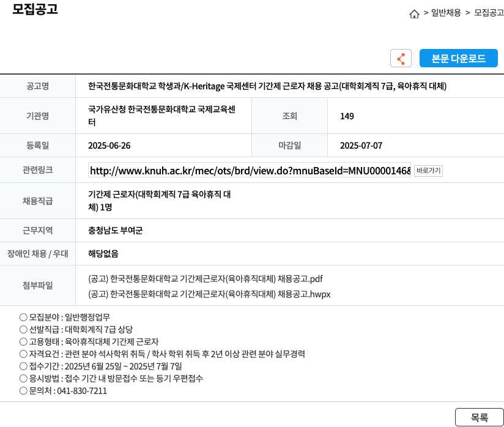Click the 채용직급 row label
Image resolution: width=504 pixels, height=427 pixels.
point(37,201)
